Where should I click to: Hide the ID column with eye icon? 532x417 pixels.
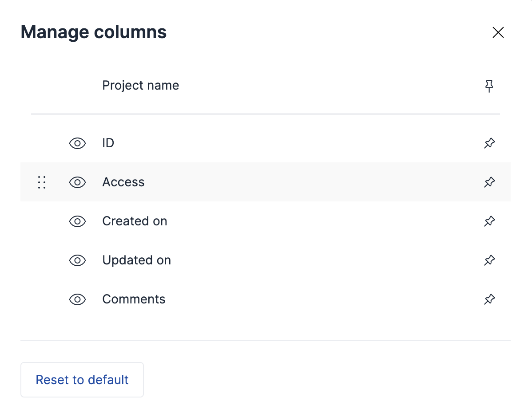[77, 143]
